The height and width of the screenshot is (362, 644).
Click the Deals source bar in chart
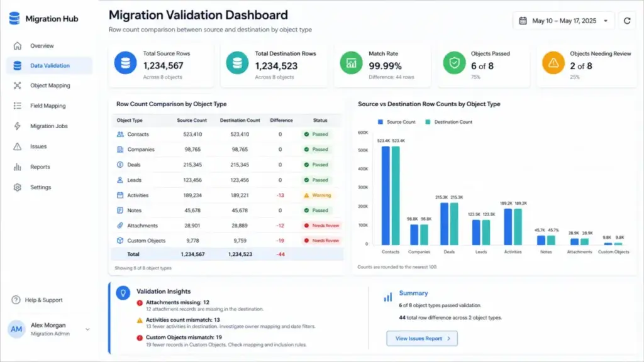pos(445,224)
